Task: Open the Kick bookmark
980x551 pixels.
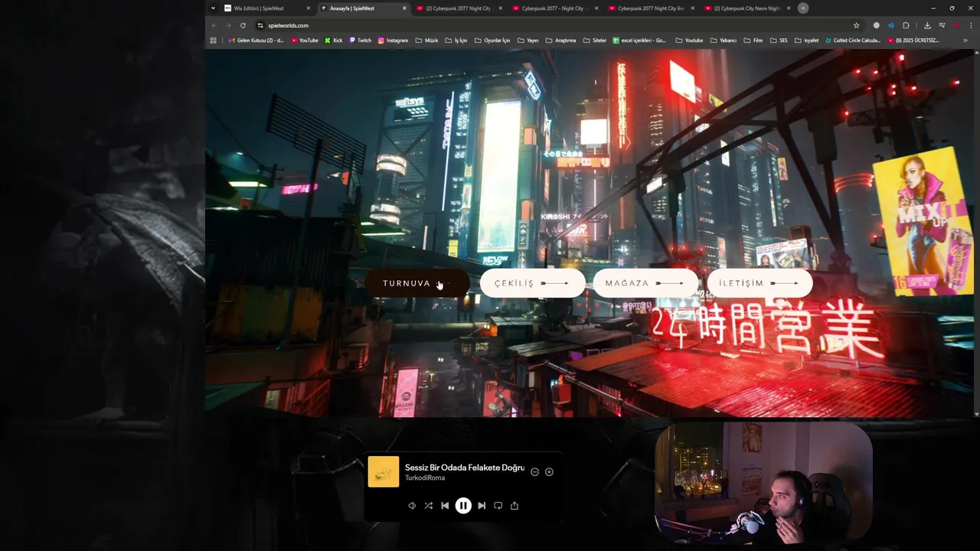Action: [x=334, y=41]
